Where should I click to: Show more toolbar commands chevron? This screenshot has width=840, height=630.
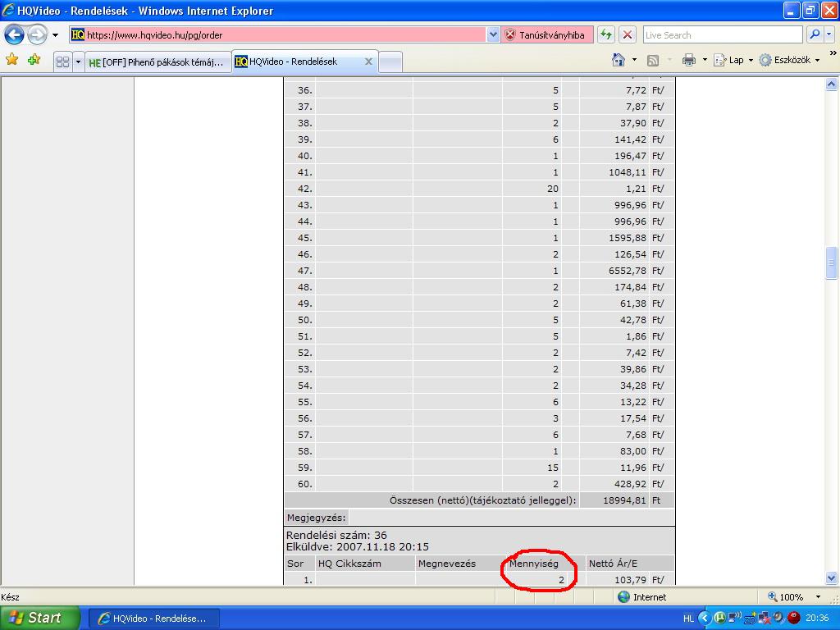click(x=833, y=53)
